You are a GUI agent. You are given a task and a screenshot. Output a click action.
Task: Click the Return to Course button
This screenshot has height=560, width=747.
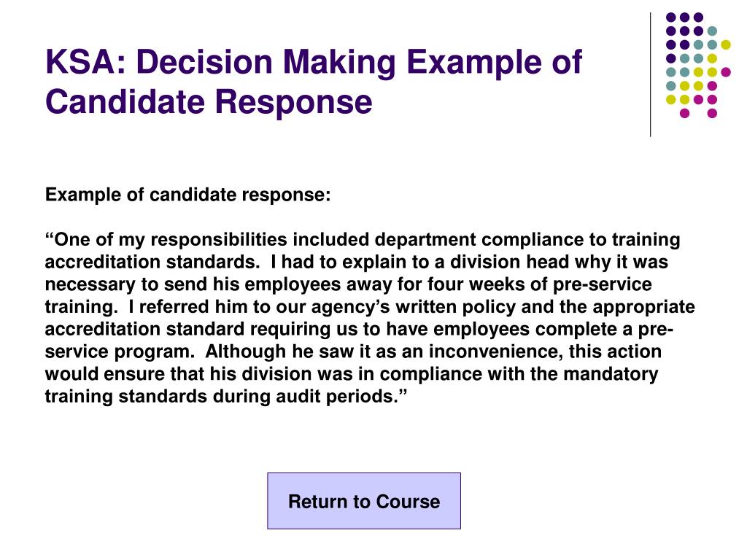364,501
